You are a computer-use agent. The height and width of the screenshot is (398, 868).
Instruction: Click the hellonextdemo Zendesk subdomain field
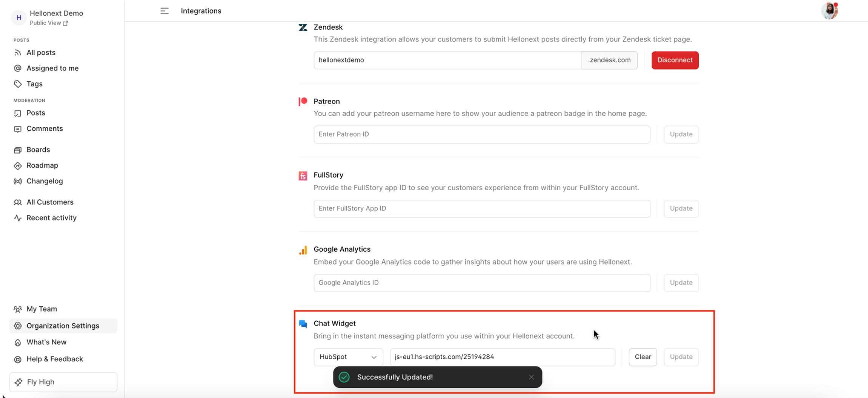tap(447, 60)
